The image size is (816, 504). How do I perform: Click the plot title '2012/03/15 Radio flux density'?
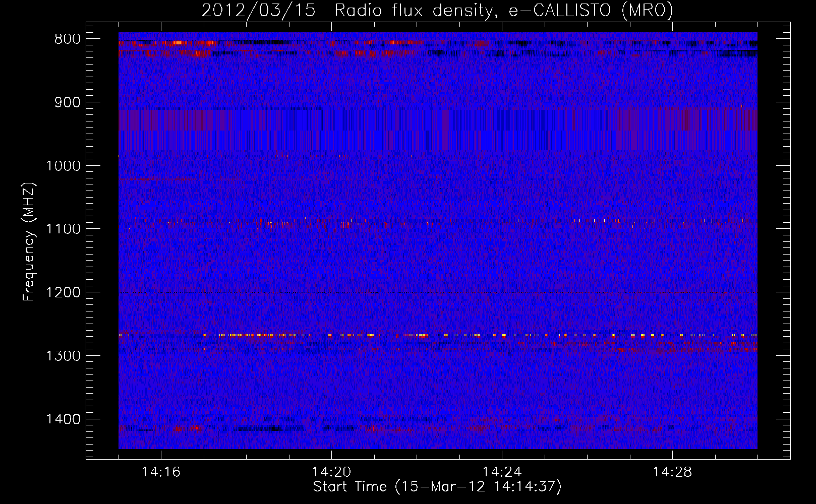[x=437, y=11]
